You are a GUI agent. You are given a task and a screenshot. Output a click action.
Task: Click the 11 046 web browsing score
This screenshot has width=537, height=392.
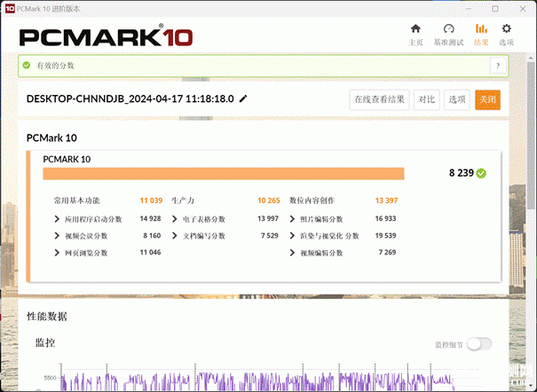tap(150, 252)
